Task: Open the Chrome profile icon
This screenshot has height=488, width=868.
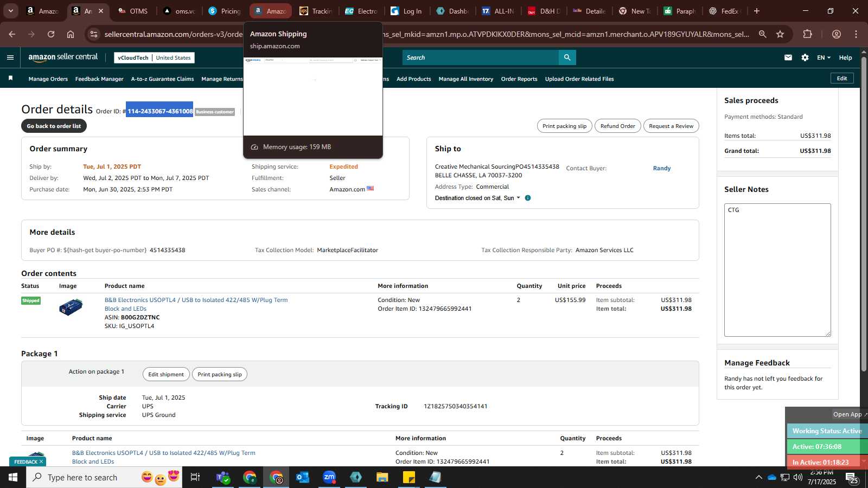Action: [x=837, y=34]
